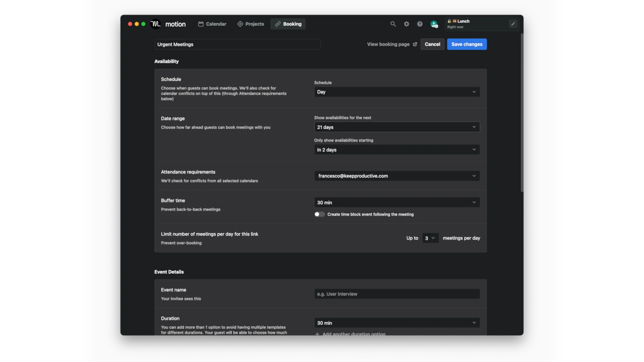Image resolution: width=644 pixels, height=362 pixels.
Task: Select the Projects diamond icon
Action: 241,24
